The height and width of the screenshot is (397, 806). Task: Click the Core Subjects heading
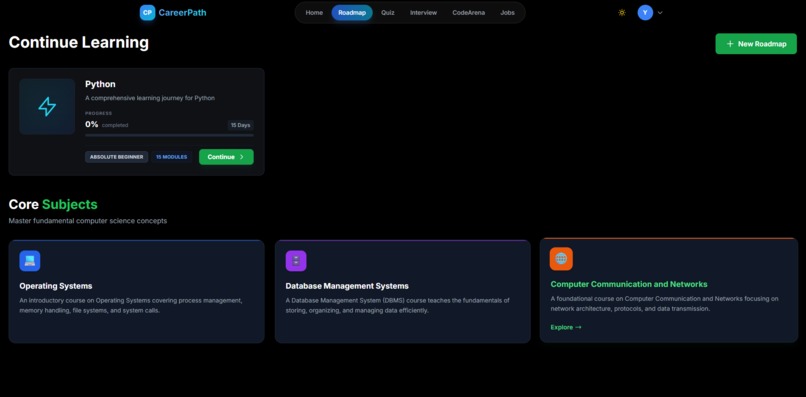pos(53,204)
